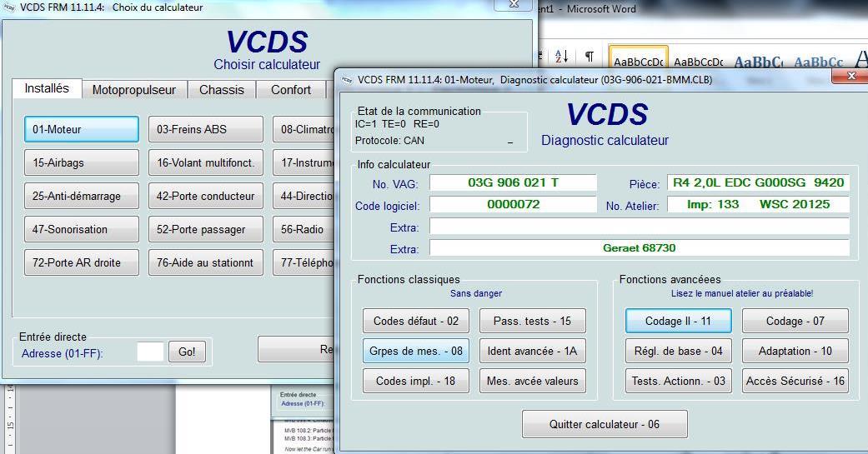
Task: Open 76-Aide au stationnt module
Action: 205,262
